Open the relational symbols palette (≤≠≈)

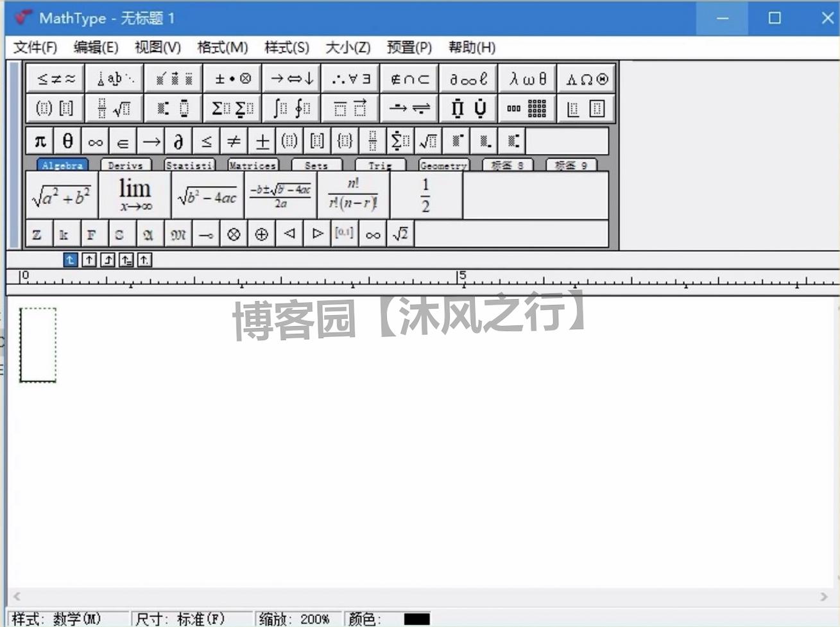[x=56, y=79]
